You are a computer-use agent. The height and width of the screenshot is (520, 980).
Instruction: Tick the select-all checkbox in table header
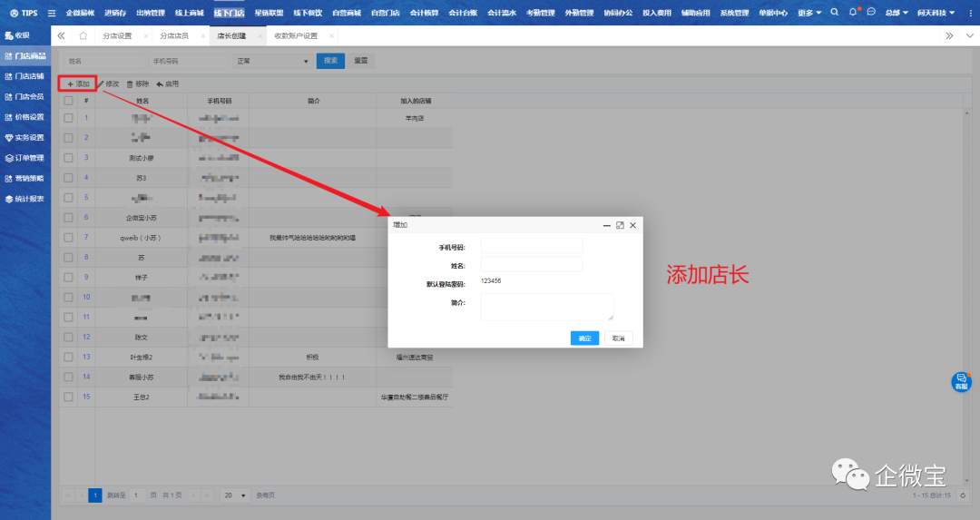68,101
